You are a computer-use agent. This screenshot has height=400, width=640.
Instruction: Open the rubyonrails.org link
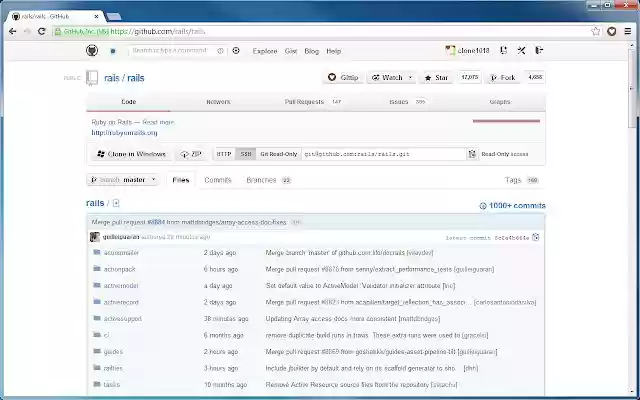(x=124, y=133)
